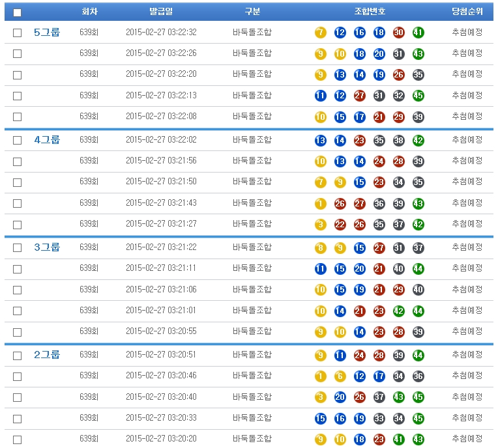Check the box for the 5그룹 first row
Screen dimensions: 498x448
tap(17, 33)
